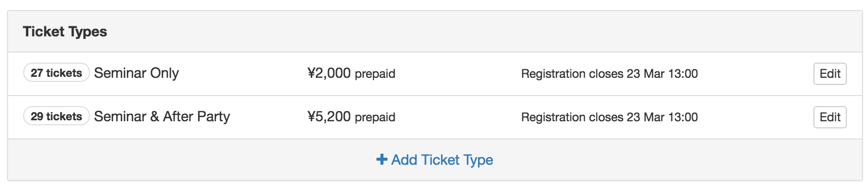Click the word 'Type' in Add Ticket Type
Viewport: 868px width, 189px height.
pos(478,160)
